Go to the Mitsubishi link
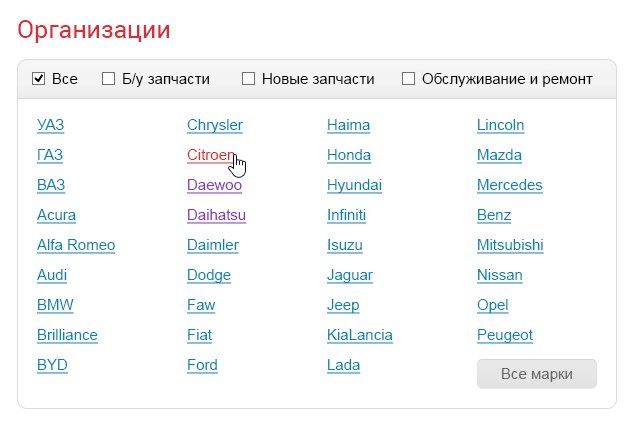The width and height of the screenshot is (637, 437). (510, 245)
